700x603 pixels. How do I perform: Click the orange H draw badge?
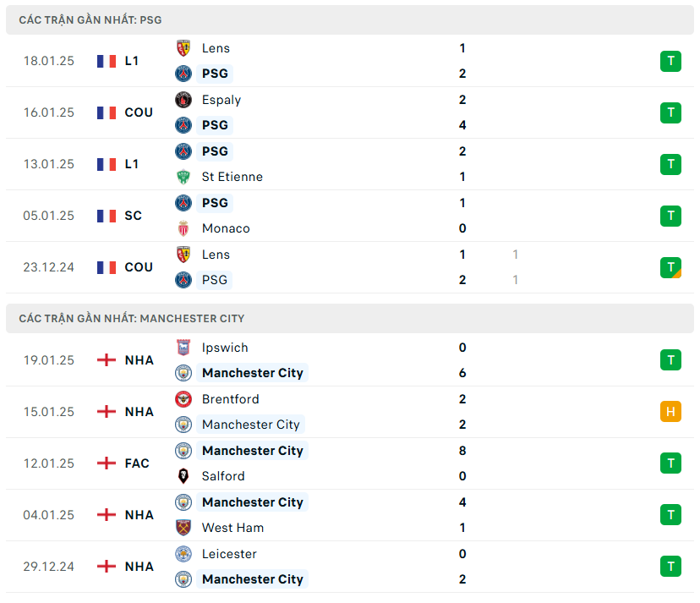tap(670, 412)
